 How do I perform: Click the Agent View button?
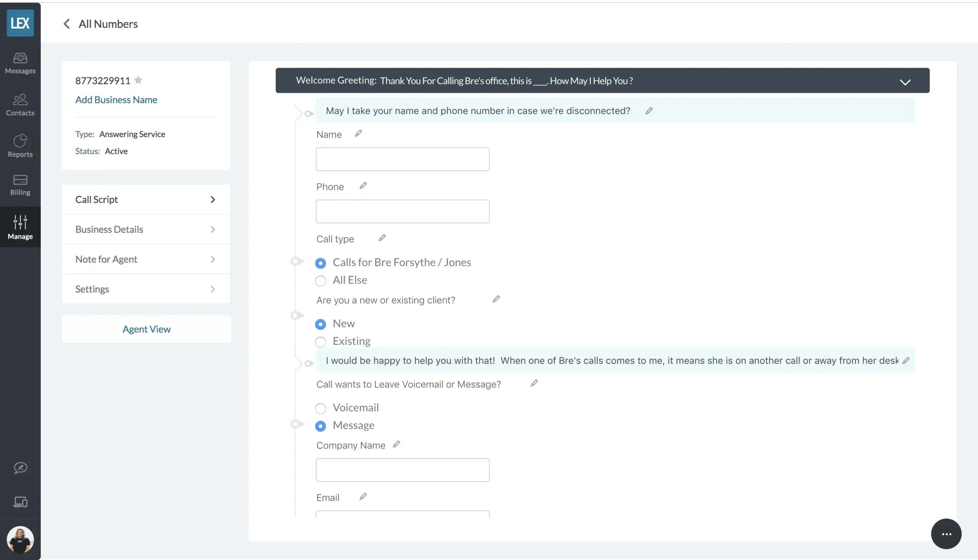pyautogui.click(x=146, y=329)
